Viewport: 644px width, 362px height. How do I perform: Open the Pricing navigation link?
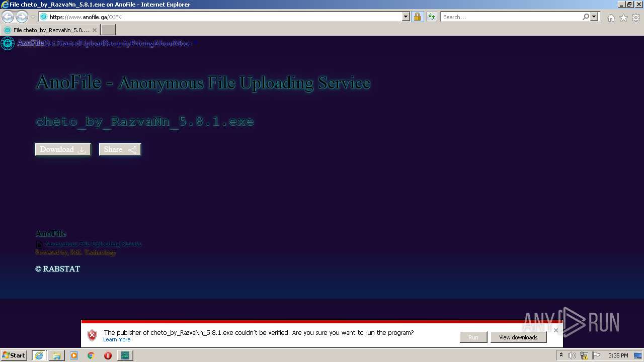point(142,43)
